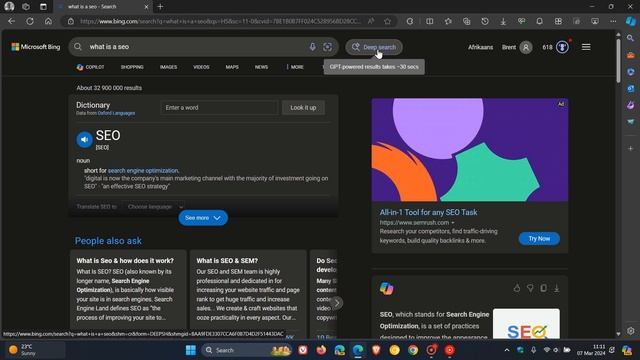Switch to the Shopping tab
This screenshot has width=640, height=360.
132,67
